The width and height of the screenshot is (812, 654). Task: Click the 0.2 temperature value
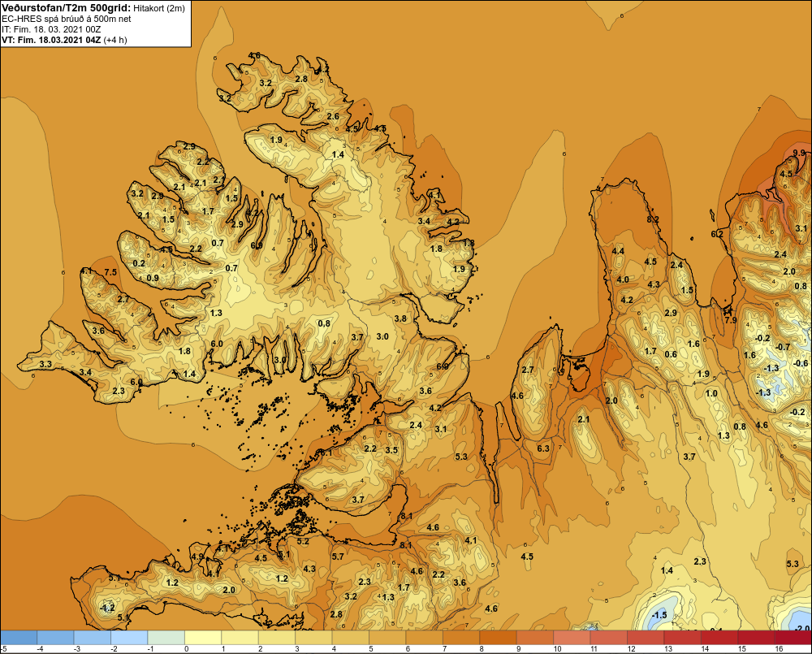click(x=139, y=263)
